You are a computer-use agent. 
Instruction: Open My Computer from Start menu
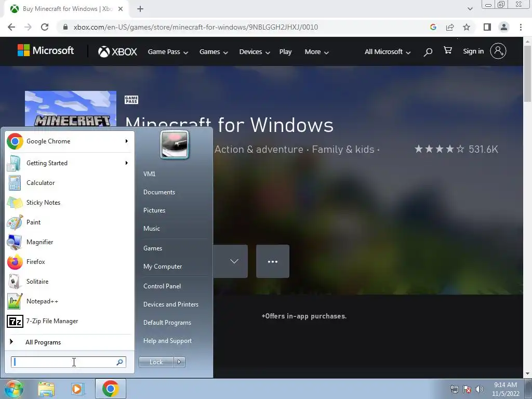(x=163, y=267)
